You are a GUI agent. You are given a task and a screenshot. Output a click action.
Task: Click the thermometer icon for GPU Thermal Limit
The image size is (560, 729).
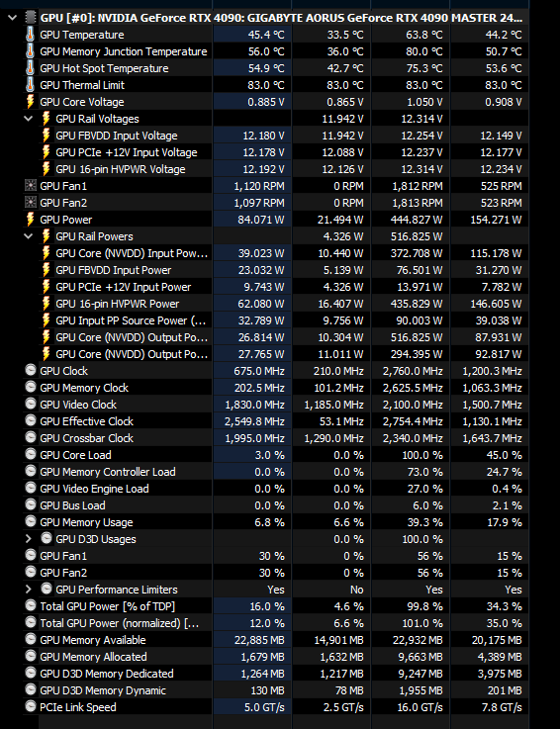31,85
